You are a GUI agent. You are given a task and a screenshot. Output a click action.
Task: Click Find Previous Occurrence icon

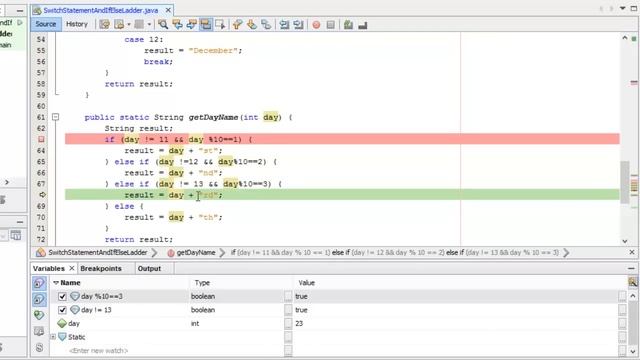click(177, 24)
